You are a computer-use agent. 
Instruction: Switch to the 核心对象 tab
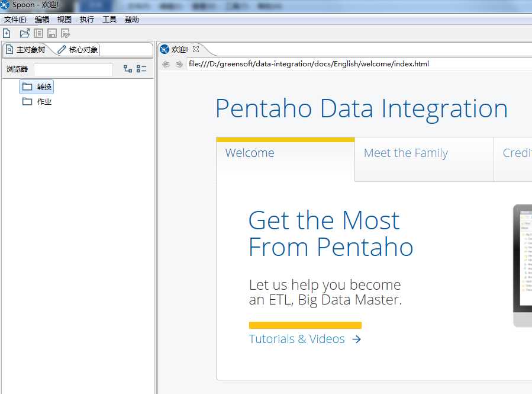(x=78, y=50)
